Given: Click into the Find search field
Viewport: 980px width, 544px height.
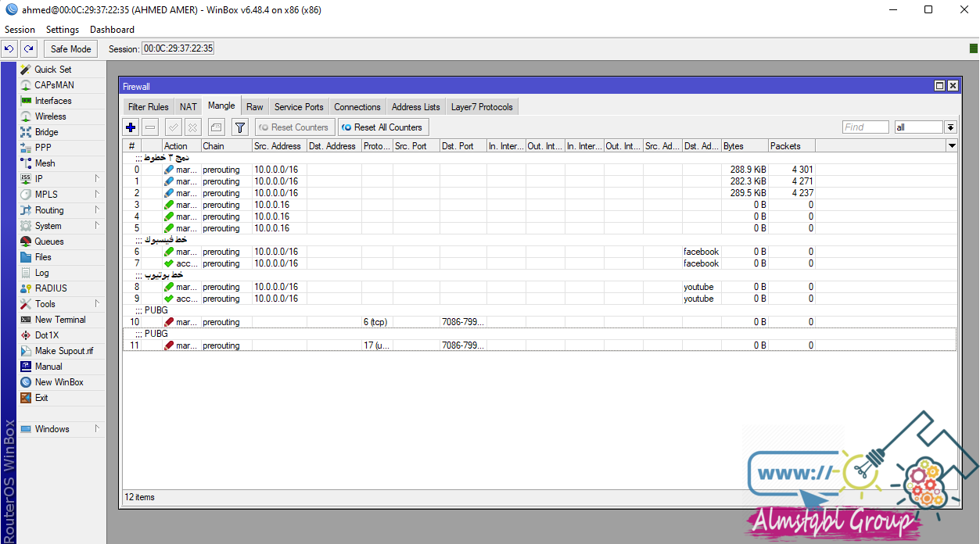Looking at the screenshot, I should 865,127.
